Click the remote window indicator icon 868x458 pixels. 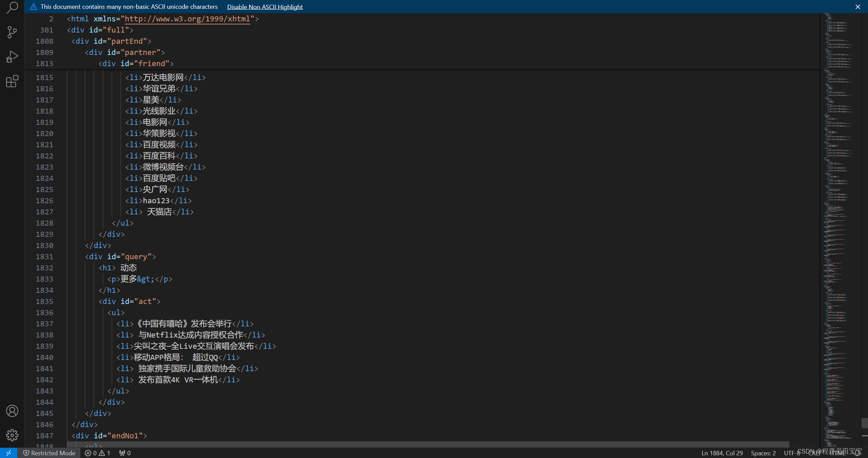pos(8,453)
